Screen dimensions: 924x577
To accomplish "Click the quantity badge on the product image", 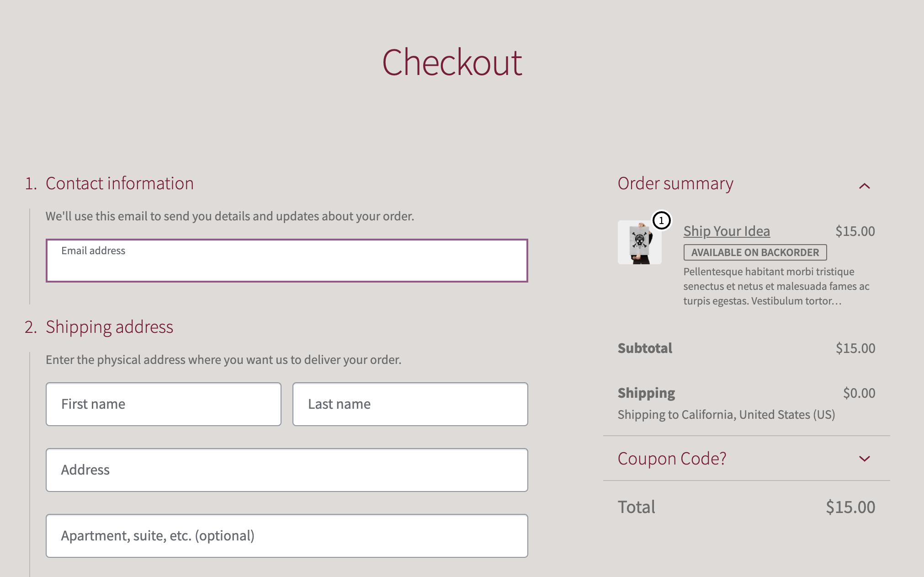I will (661, 221).
